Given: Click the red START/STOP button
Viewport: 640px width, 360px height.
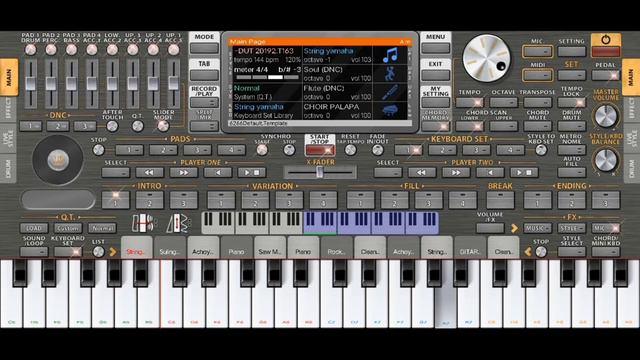Looking at the screenshot, I should tap(320, 150).
